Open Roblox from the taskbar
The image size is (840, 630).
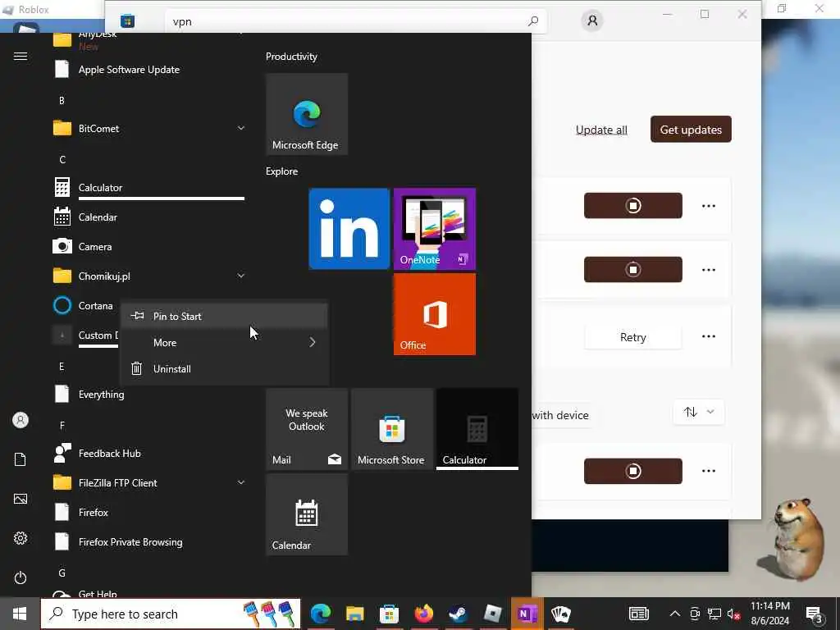point(492,614)
